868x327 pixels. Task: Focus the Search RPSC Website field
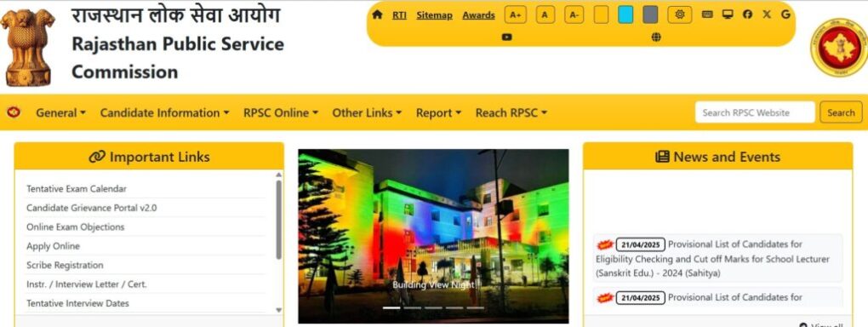755,112
